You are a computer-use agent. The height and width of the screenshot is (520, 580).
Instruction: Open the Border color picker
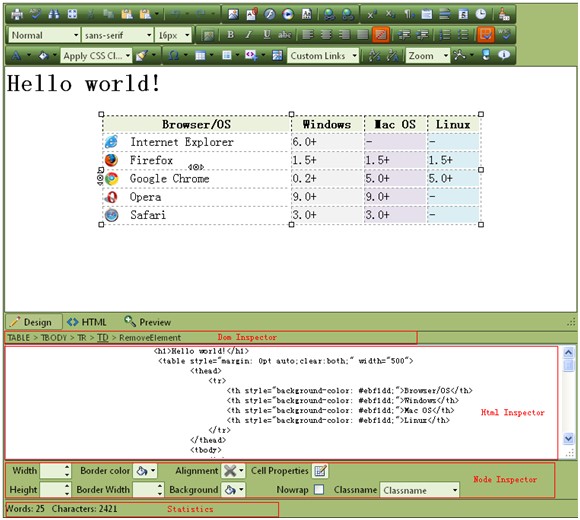tap(145, 471)
